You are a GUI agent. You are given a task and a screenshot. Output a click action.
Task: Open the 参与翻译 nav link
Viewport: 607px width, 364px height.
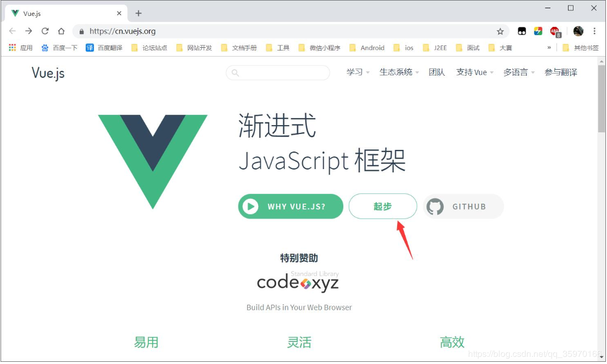(x=560, y=72)
